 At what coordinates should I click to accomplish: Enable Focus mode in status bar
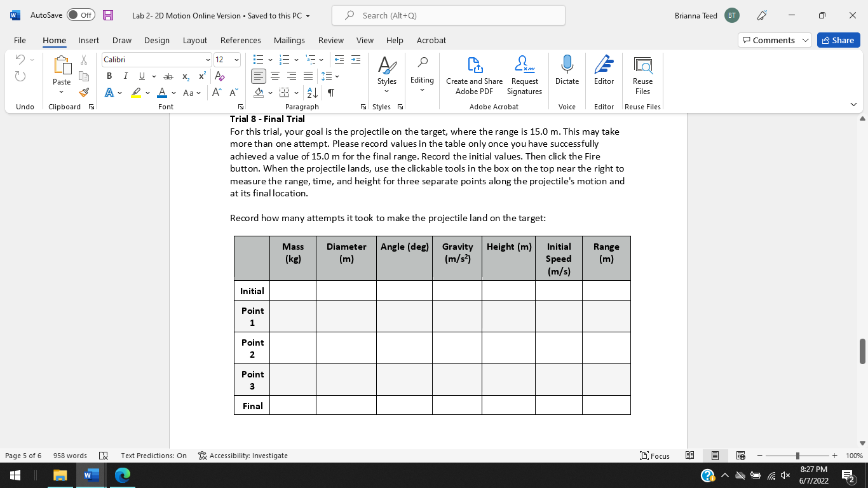(655, 456)
